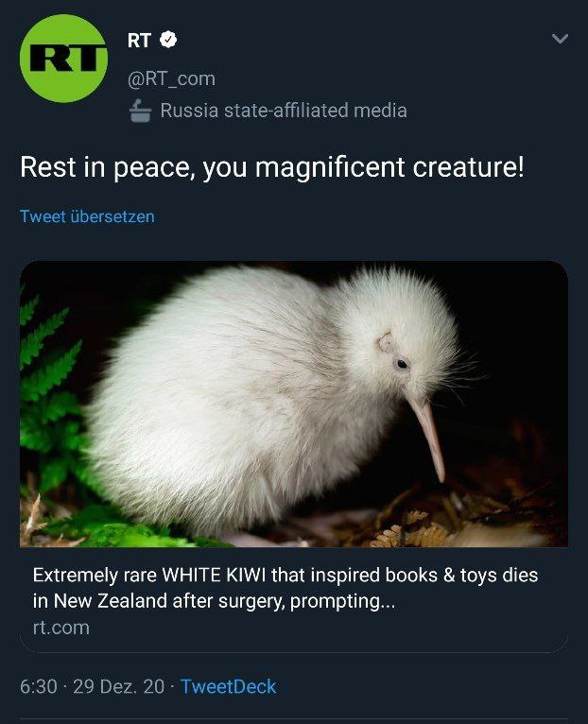
Task: Click the verified badge next to RT
Action: pyautogui.click(x=168, y=40)
